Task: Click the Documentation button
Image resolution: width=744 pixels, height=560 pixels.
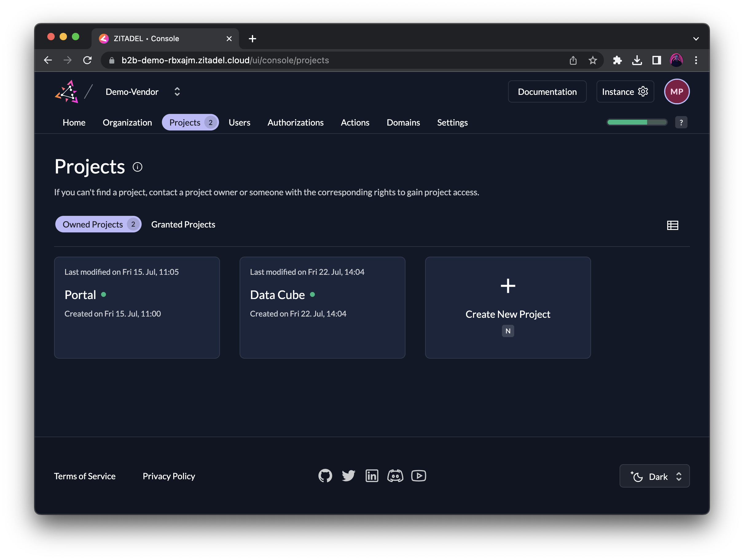Action: click(x=547, y=91)
